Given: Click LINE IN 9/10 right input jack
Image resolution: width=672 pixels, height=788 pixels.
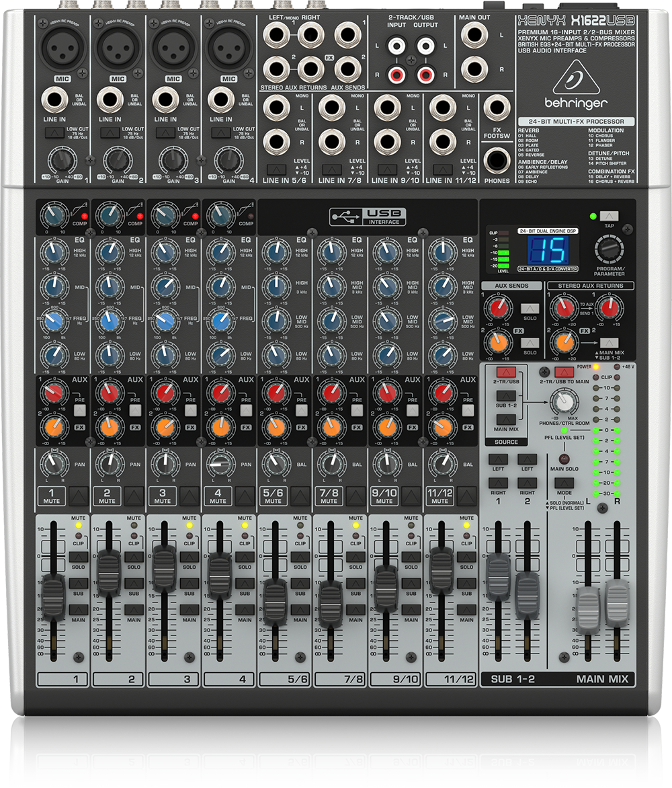Looking at the screenshot, I should [387, 143].
